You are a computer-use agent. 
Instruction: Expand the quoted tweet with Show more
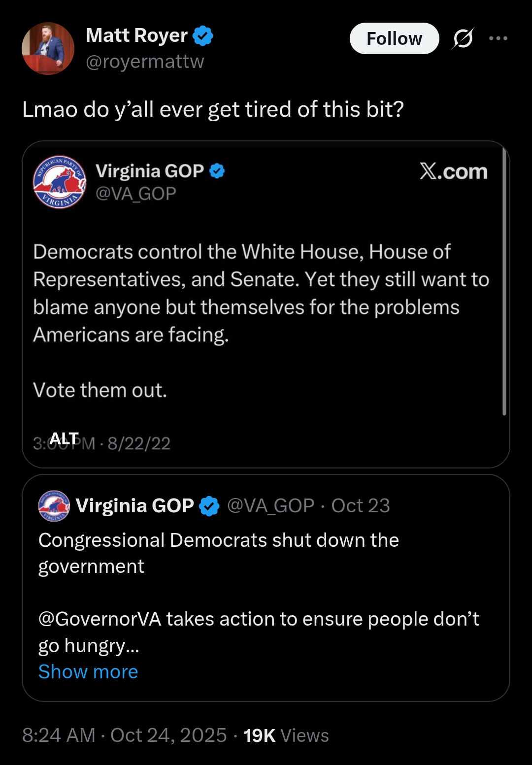(88, 672)
